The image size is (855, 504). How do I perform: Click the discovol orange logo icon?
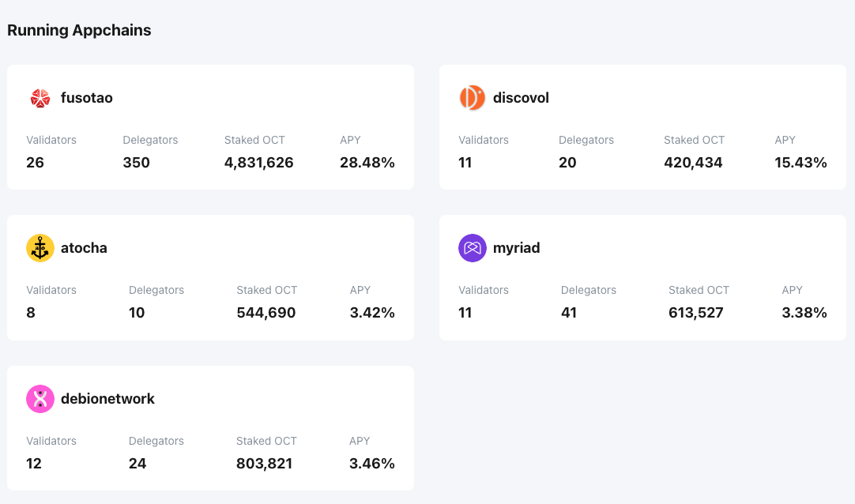472,98
